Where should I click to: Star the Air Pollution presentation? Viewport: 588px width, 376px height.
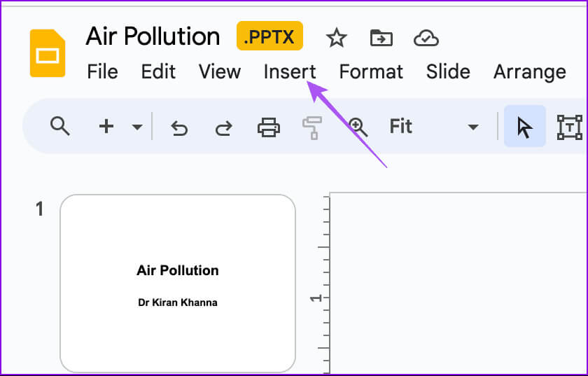point(337,38)
